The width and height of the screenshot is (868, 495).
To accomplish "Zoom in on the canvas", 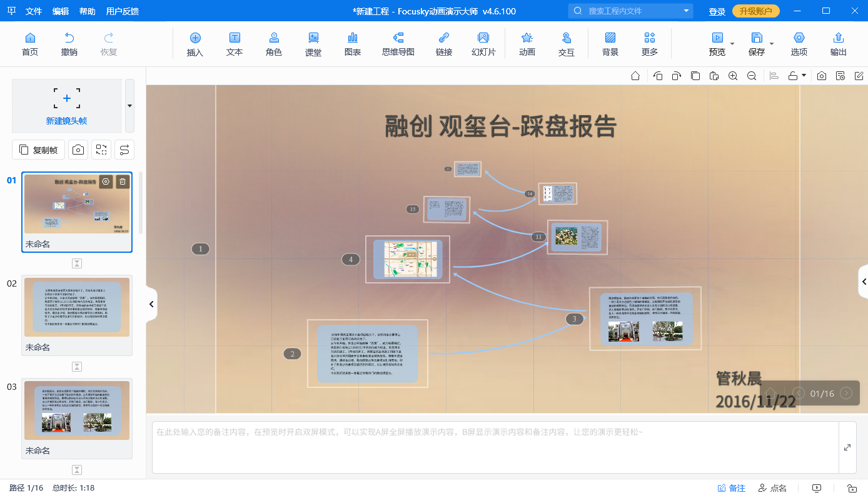I will 733,76.
